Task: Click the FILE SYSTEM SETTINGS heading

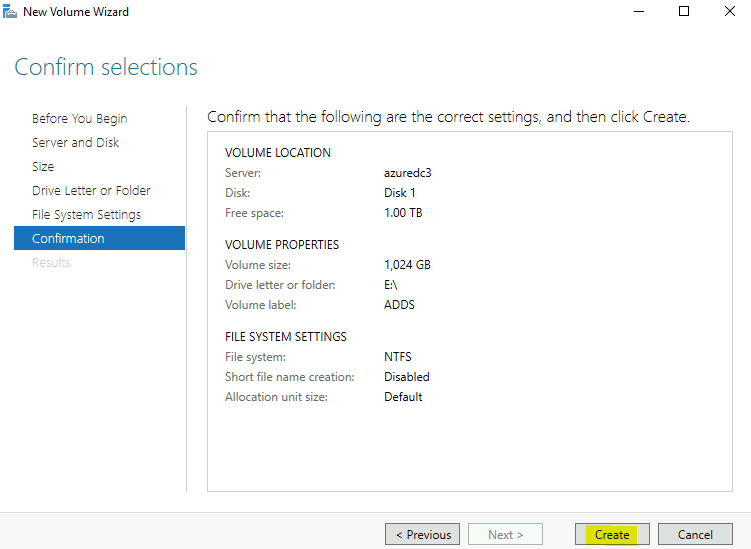Action: click(x=285, y=336)
